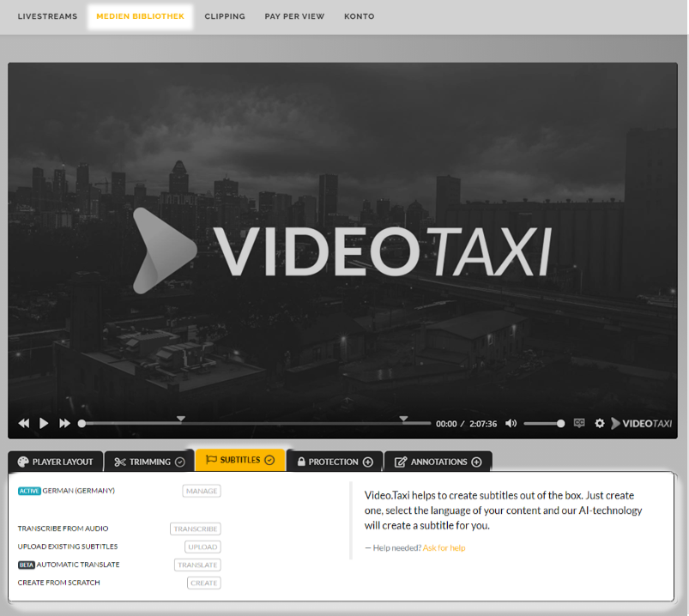Play the video
Viewport: 689px width, 616px height.
tap(44, 423)
